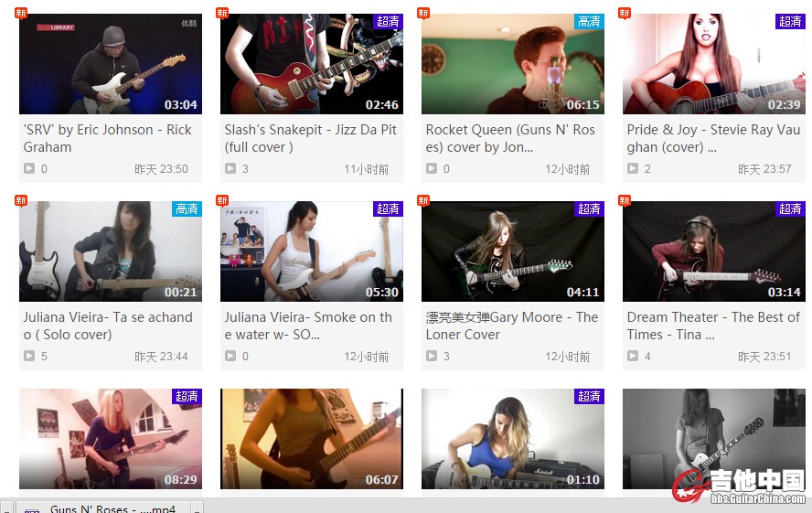This screenshot has height=513, width=812.
Task: Click "12小时前" under The Loner Cover
Action: (568, 356)
